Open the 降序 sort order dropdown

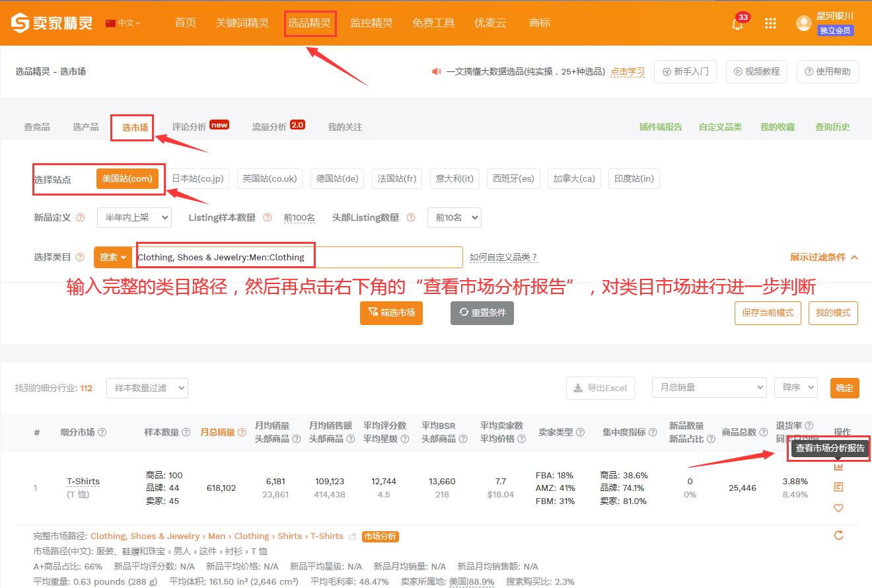(795, 388)
